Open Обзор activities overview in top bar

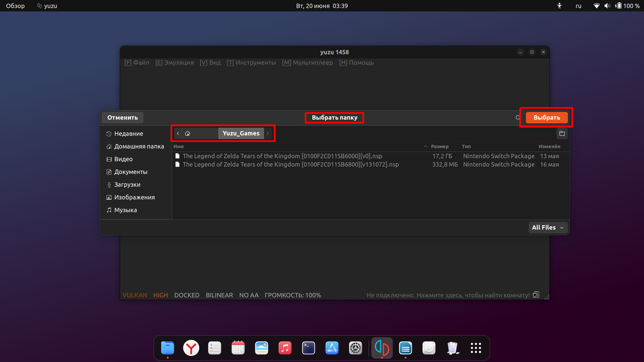click(15, 6)
